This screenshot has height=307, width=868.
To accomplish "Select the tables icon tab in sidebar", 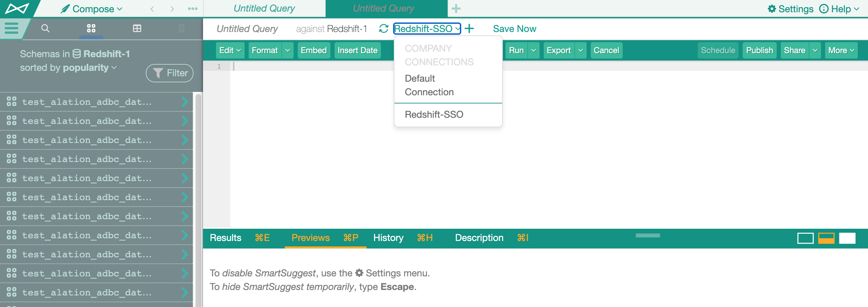I will (x=137, y=28).
